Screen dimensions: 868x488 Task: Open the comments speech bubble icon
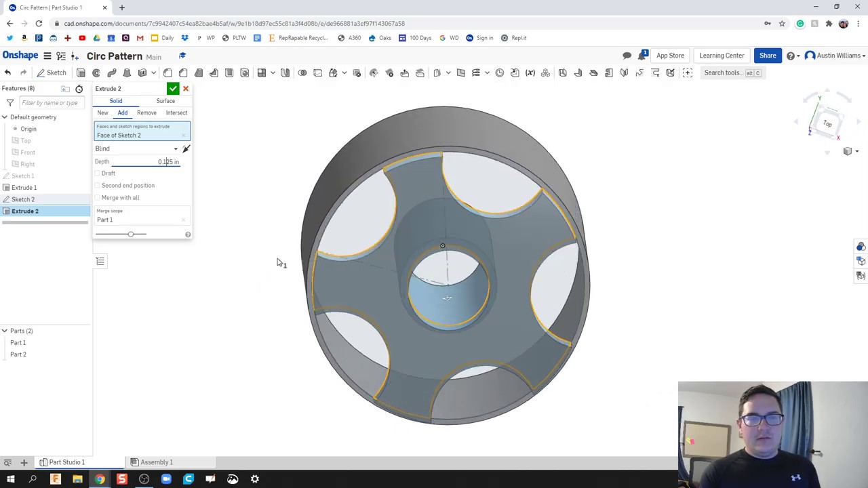pyautogui.click(x=627, y=56)
